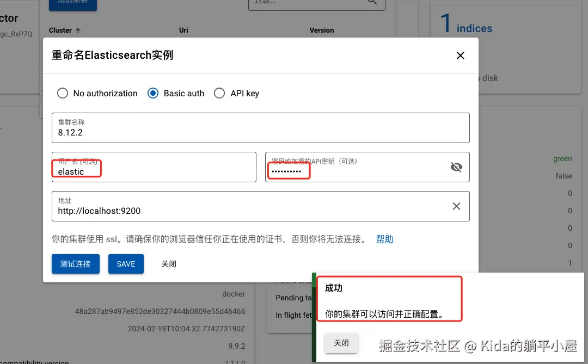This screenshot has height=364, width=588.
Task: Click the Version column header
Action: [x=322, y=30]
